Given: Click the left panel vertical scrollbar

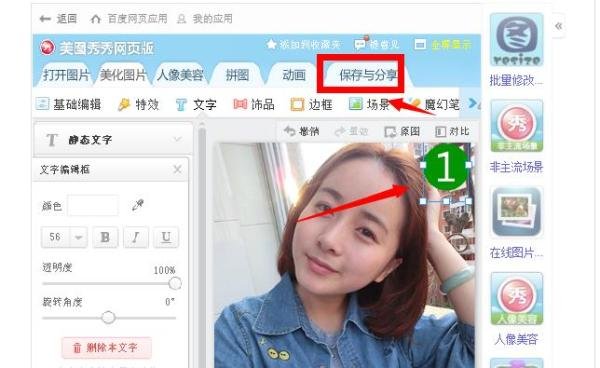Looking at the screenshot, I should 202,245.
